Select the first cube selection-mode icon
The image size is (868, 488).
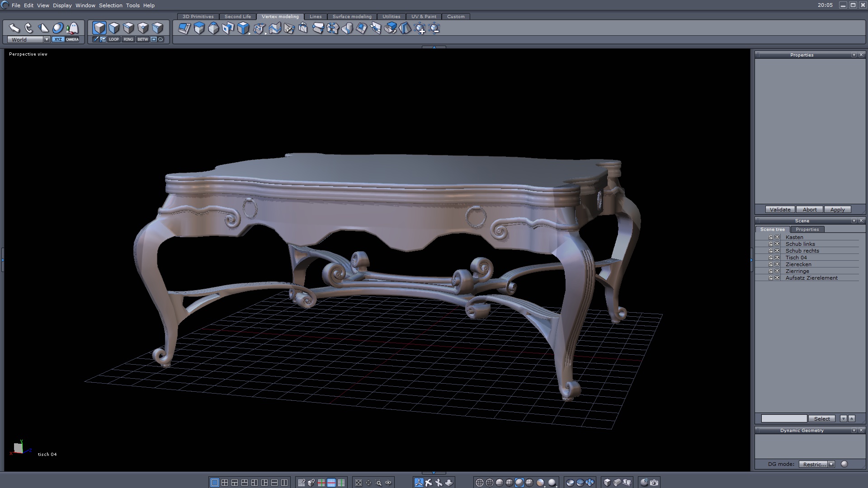tap(99, 28)
